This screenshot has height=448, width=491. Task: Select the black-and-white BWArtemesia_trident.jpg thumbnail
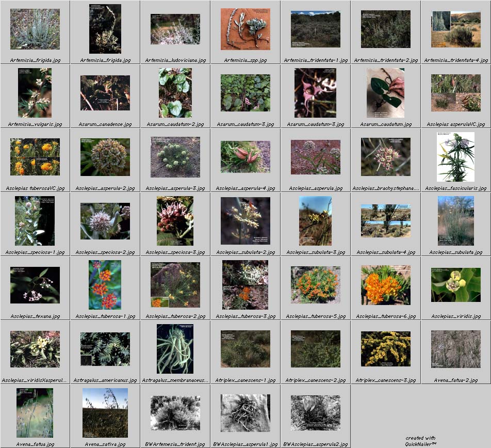[175, 413]
